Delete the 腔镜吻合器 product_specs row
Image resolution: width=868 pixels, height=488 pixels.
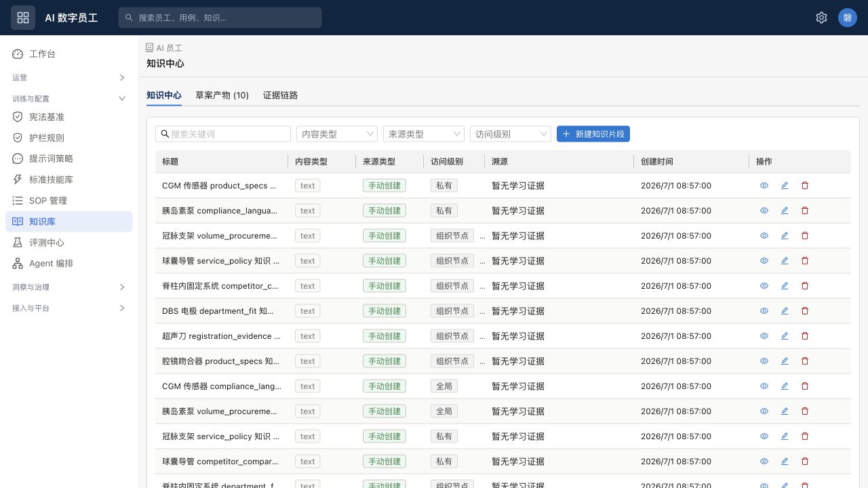pyautogui.click(x=805, y=361)
